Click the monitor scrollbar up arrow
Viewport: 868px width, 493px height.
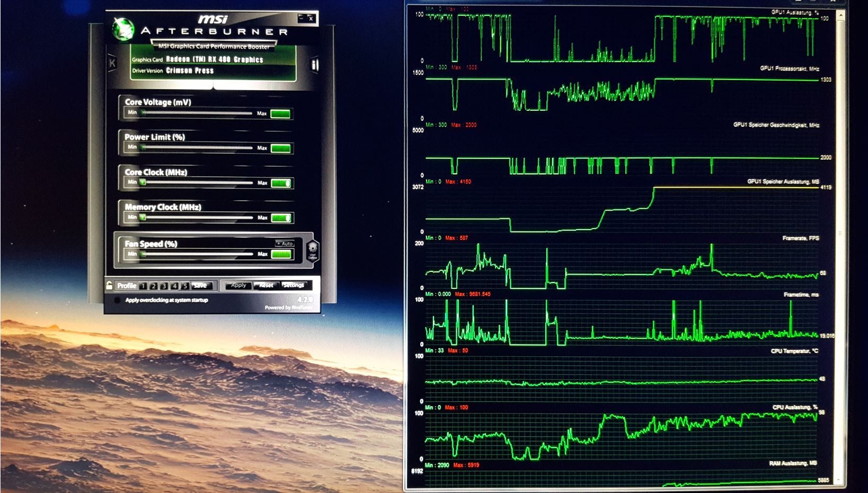click(840, 16)
